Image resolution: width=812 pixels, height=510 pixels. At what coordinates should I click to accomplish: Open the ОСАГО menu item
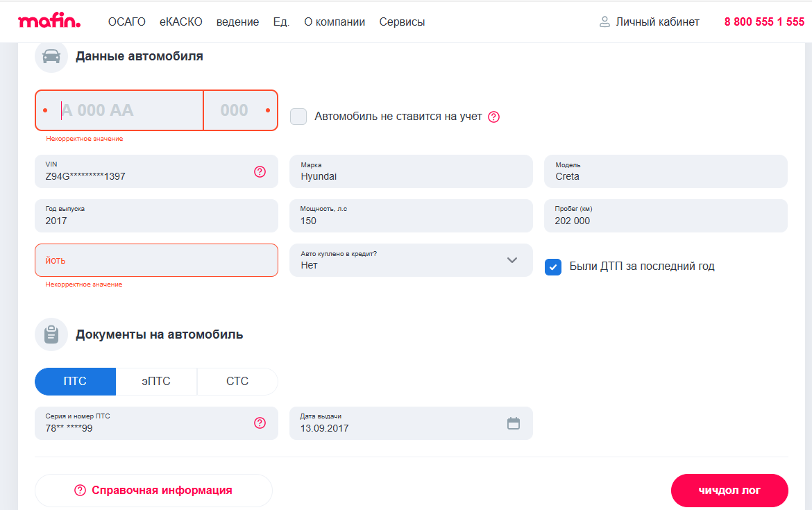pyautogui.click(x=127, y=22)
